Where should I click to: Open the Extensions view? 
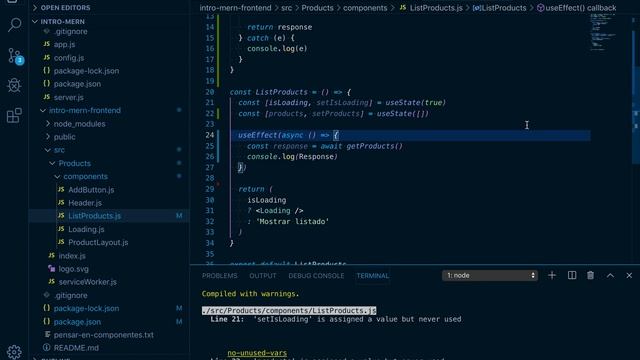[x=14, y=116]
